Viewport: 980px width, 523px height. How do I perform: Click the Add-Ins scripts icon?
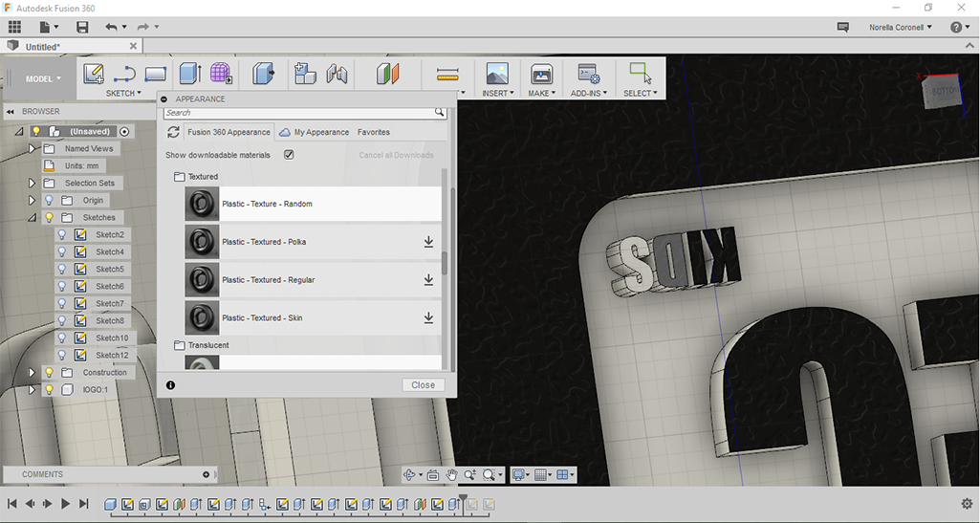point(589,74)
